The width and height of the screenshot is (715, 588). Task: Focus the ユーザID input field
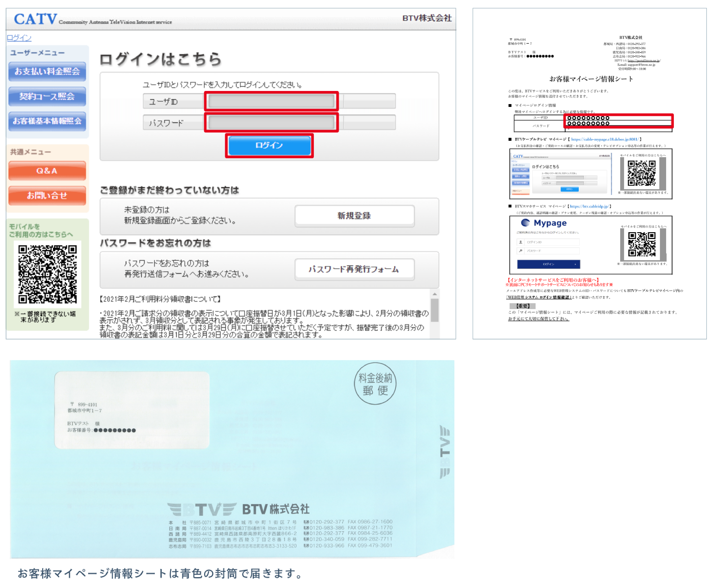[272, 101]
